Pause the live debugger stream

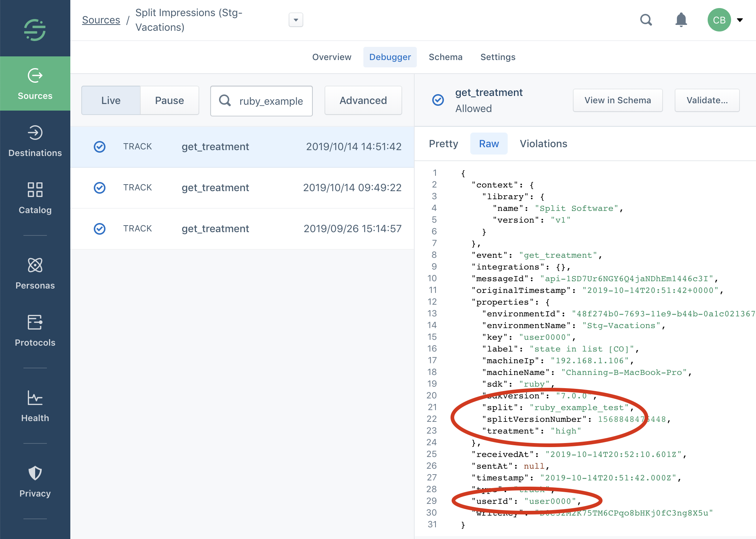click(x=169, y=100)
